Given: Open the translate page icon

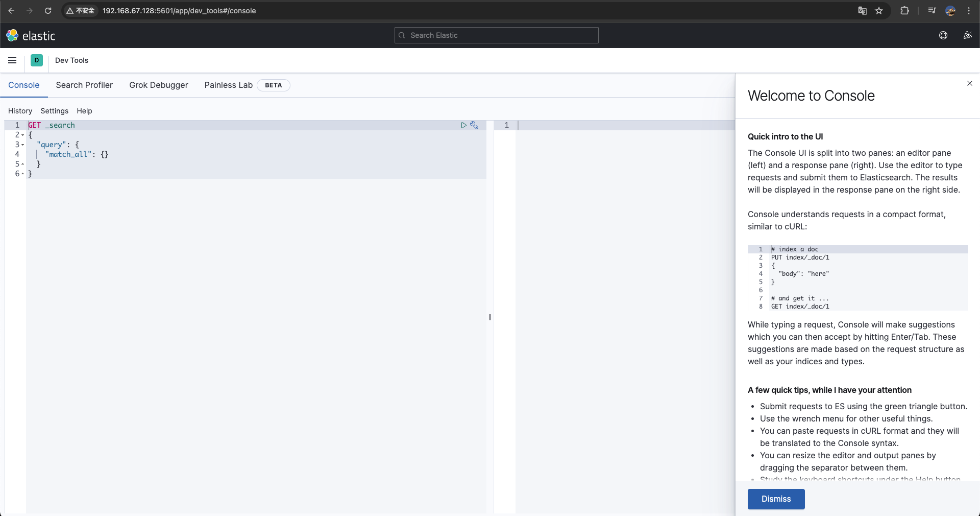Looking at the screenshot, I should (863, 11).
